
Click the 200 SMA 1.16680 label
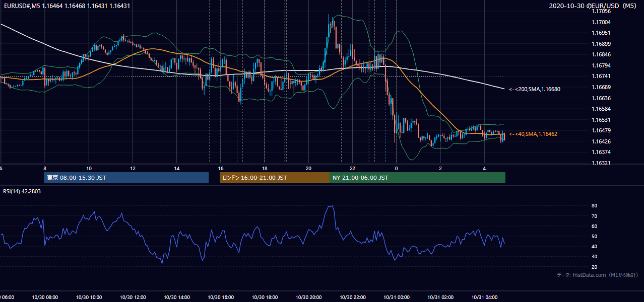click(x=535, y=89)
